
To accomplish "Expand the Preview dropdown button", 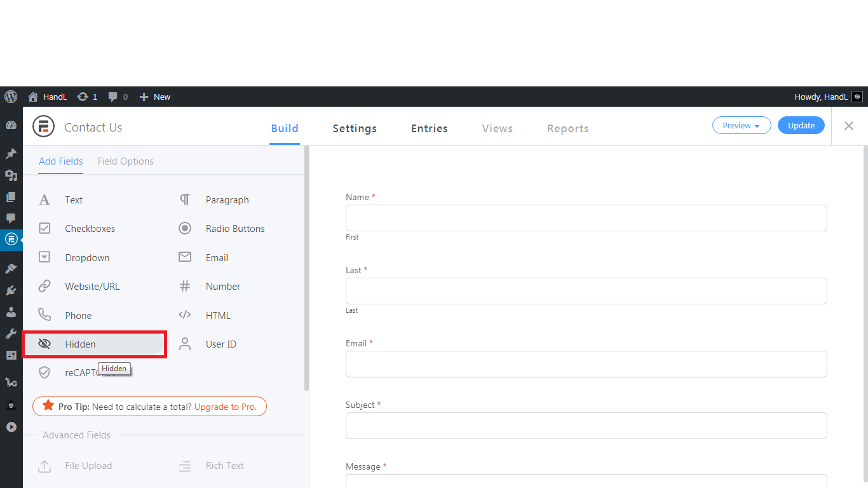I will click(742, 126).
